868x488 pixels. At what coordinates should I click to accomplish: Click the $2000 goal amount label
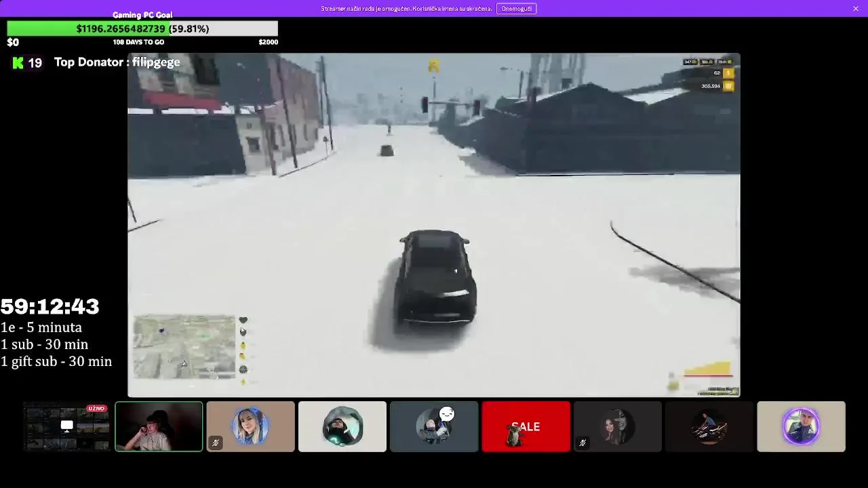coord(269,42)
